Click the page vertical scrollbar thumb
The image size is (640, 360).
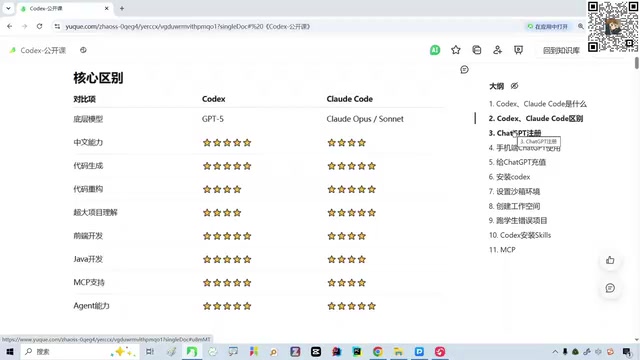point(637,63)
